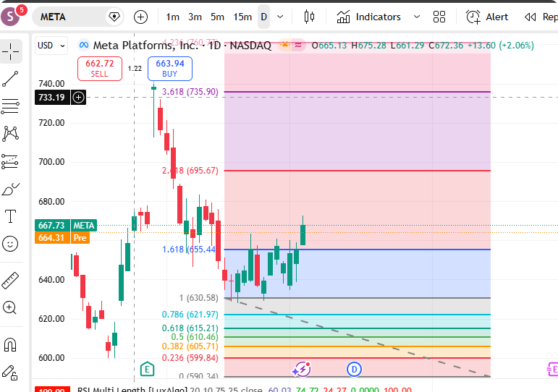Open the Indicators dialog

[368, 17]
